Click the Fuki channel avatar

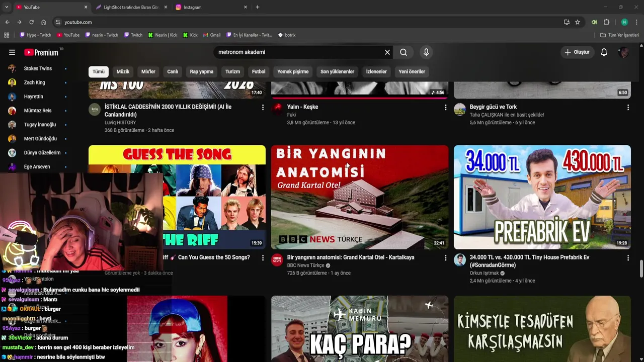(x=277, y=110)
